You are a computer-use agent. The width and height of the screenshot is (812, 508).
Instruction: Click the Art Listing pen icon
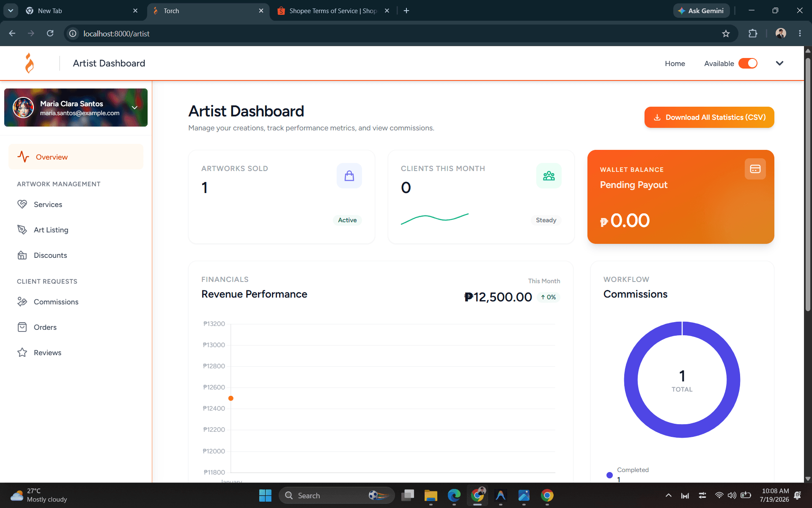tap(22, 230)
